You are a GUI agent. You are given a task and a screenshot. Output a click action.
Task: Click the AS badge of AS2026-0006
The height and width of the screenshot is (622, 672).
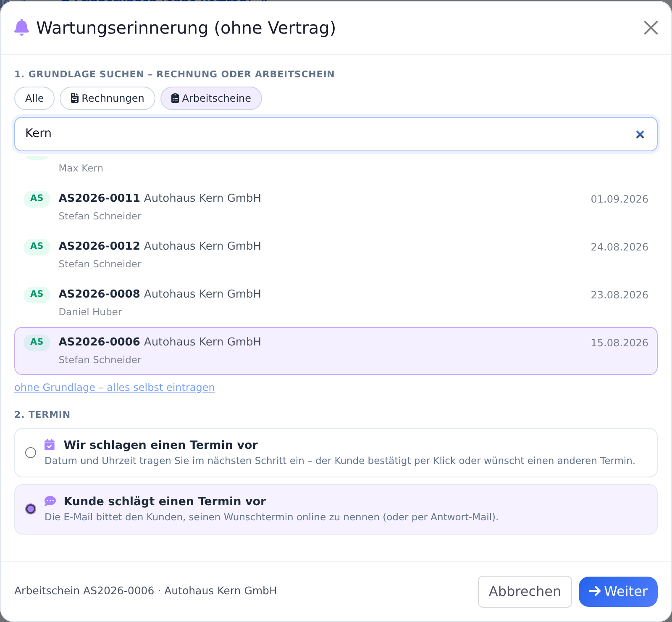tap(37, 342)
